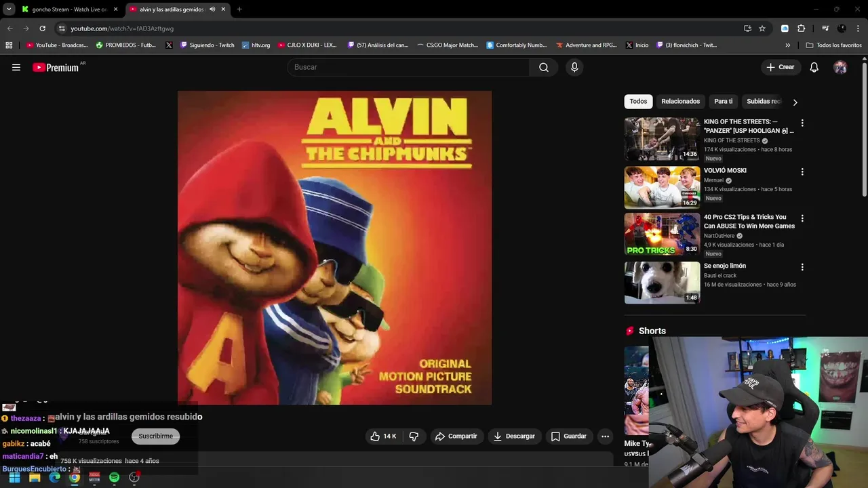Click the Suscribirme button
This screenshot has height=488, width=868.
point(155,436)
